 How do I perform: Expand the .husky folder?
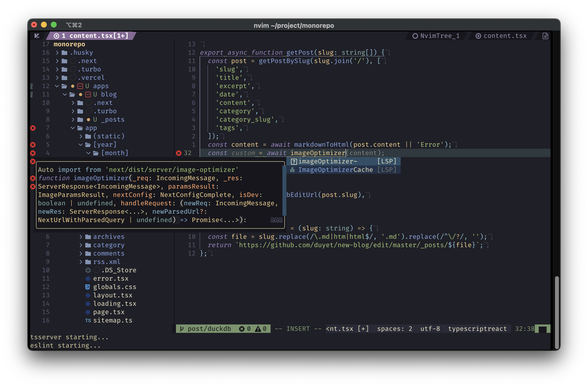coord(57,53)
